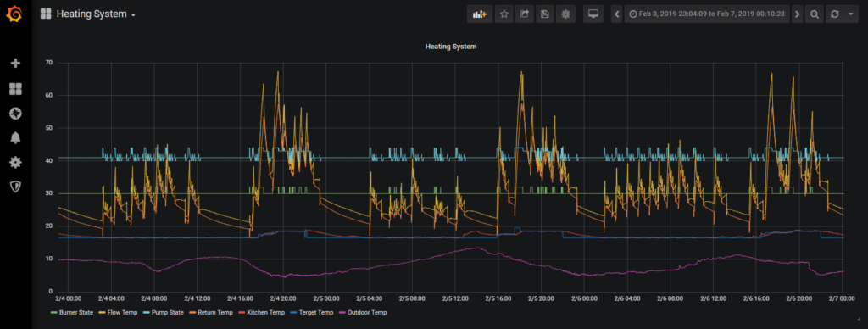868x329 pixels.
Task: Cycle view mode with the monitor icon
Action: pos(593,14)
